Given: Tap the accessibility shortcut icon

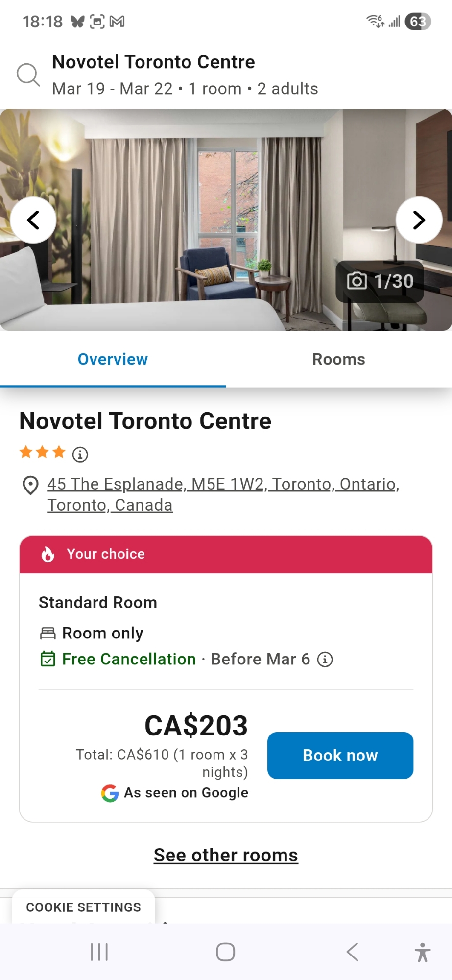Looking at the screenshot, I should click(422, 952).
